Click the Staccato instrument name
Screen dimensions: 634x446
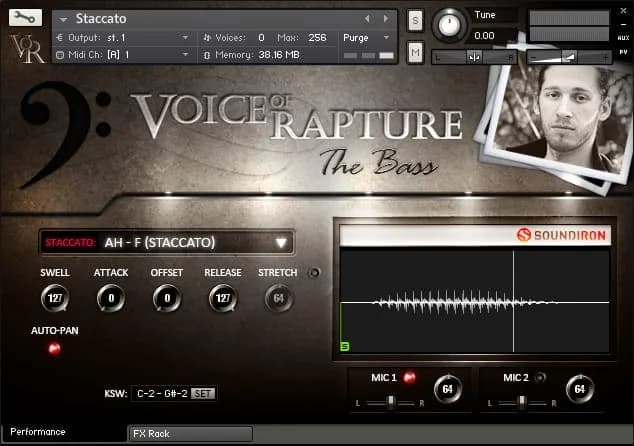(101, 19)
